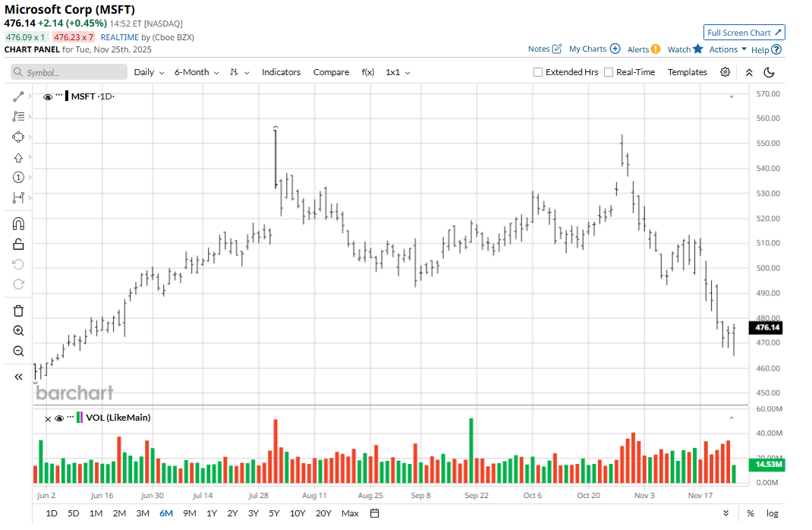This screenshot has width=812, height=530.
Task: Open Alerts bell indicator
Action: (655, 49)
